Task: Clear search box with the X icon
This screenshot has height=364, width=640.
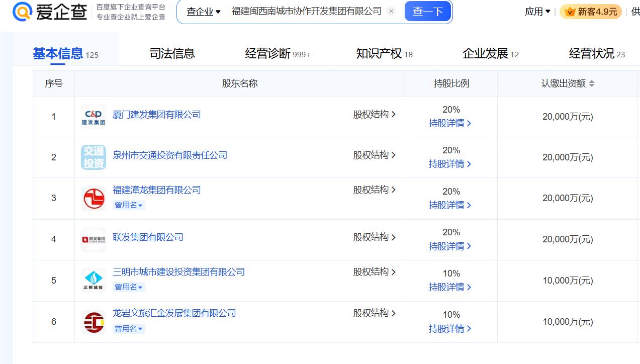Action: [392, 11]
